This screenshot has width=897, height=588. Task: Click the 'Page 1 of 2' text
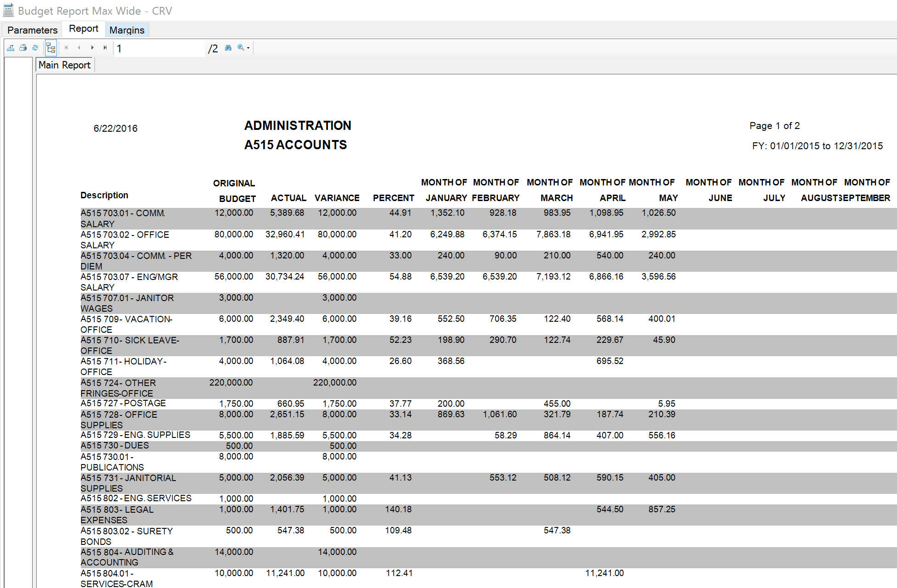775,126
